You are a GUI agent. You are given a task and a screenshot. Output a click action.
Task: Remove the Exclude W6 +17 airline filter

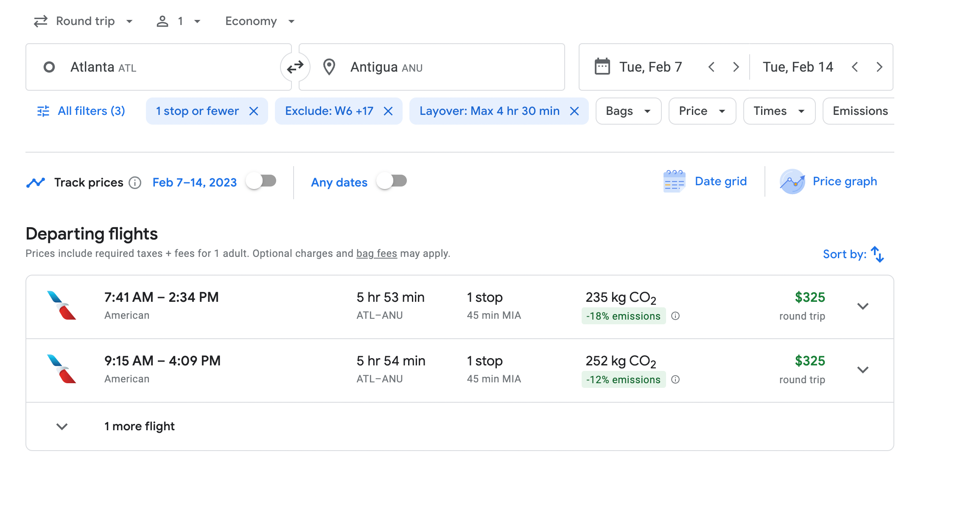tap(388, 111)
